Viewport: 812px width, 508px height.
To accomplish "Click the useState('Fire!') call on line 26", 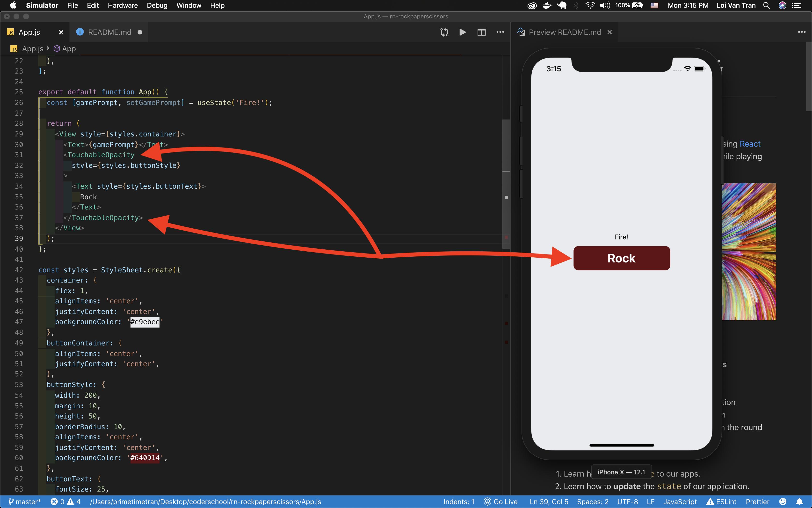I will click(x=232, y=103).
